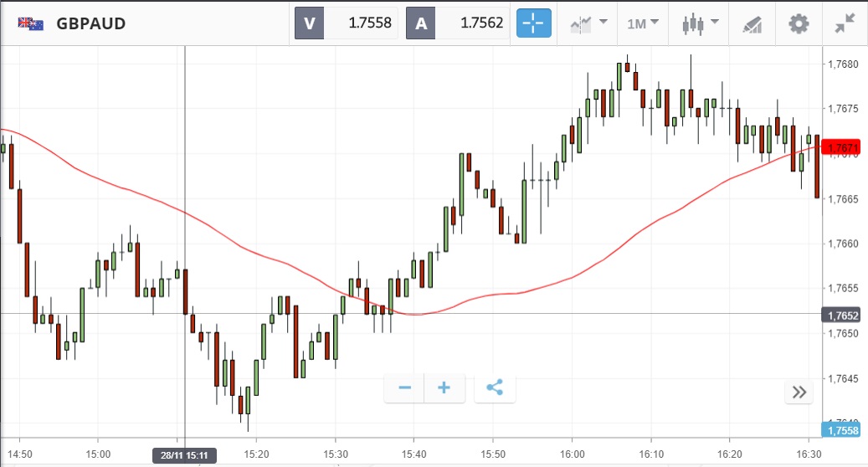Viewport: 868px width, 467px height.
Task: Click the grey 1.7652 crosshair price label
Action: 845,316
